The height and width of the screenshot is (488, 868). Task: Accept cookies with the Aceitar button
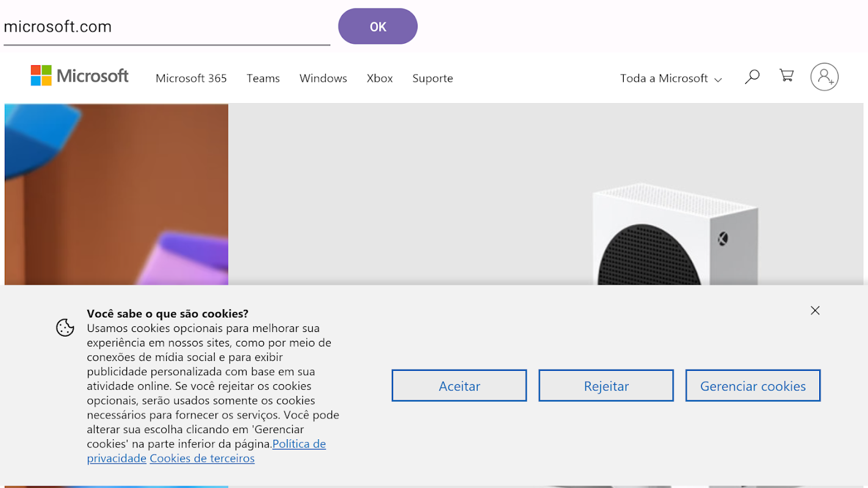tap(459, 386)
